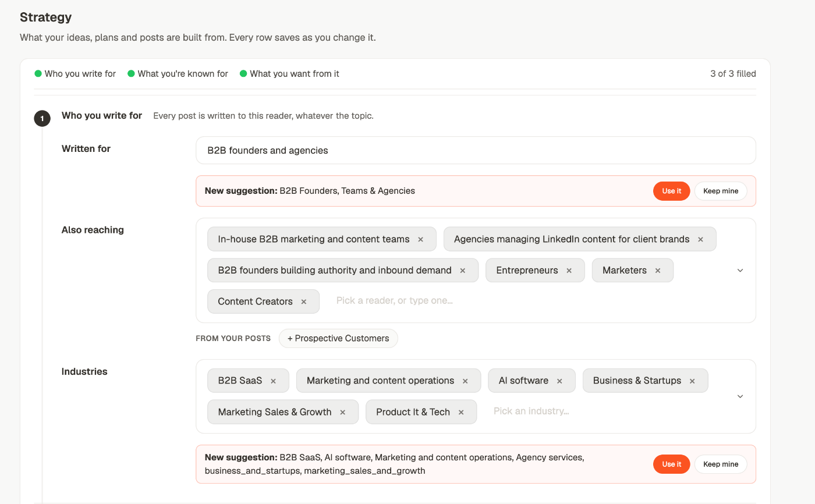Remove Marketing Sales & Growth industry tag
Viewport: 815px width, 504px height.
coord(343,412)
